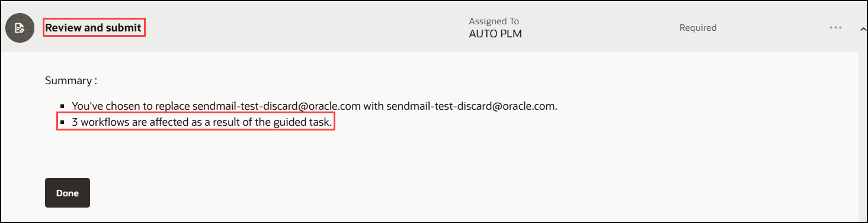
Task: Click the Done button
Action: pos(68,193)
